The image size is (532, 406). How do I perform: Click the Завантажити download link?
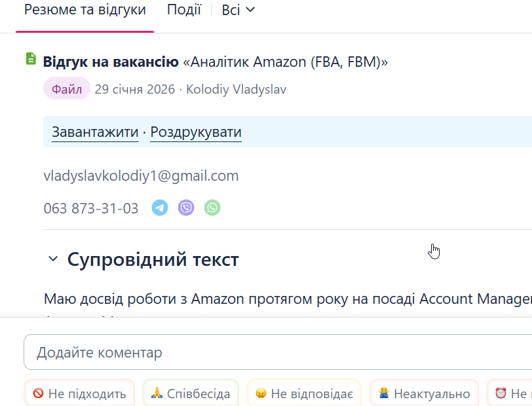pos(95,132)
